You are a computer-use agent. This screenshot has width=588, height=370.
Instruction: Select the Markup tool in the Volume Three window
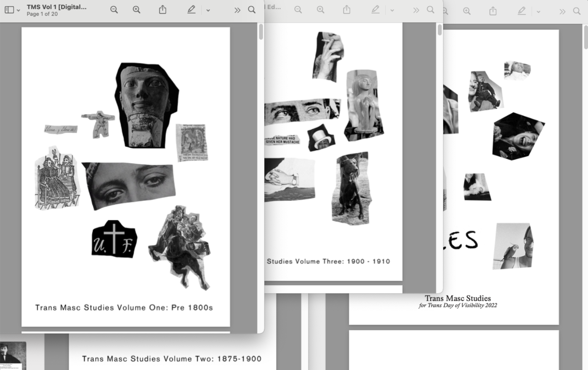376,10
